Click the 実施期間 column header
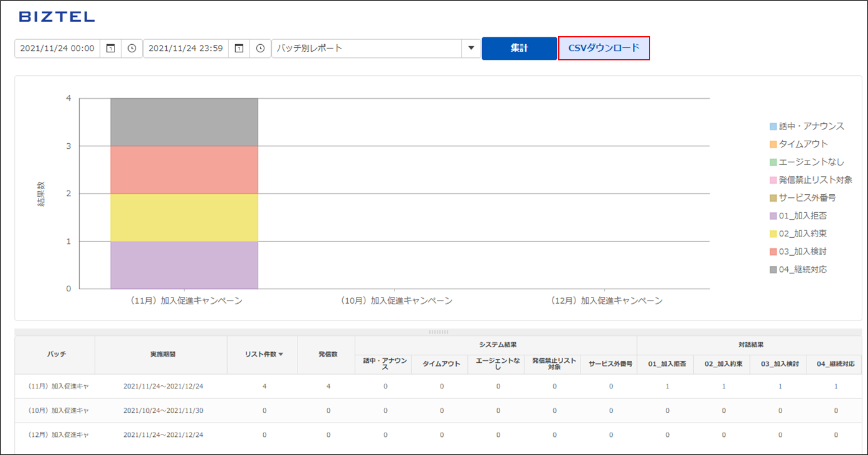 (x=161, y=355)
